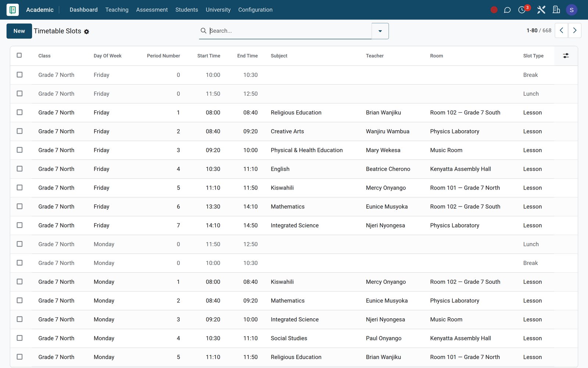The width and height of the screenshot is (588, 368).
Task: Open the activities clock icon
Action: point(522,10)
